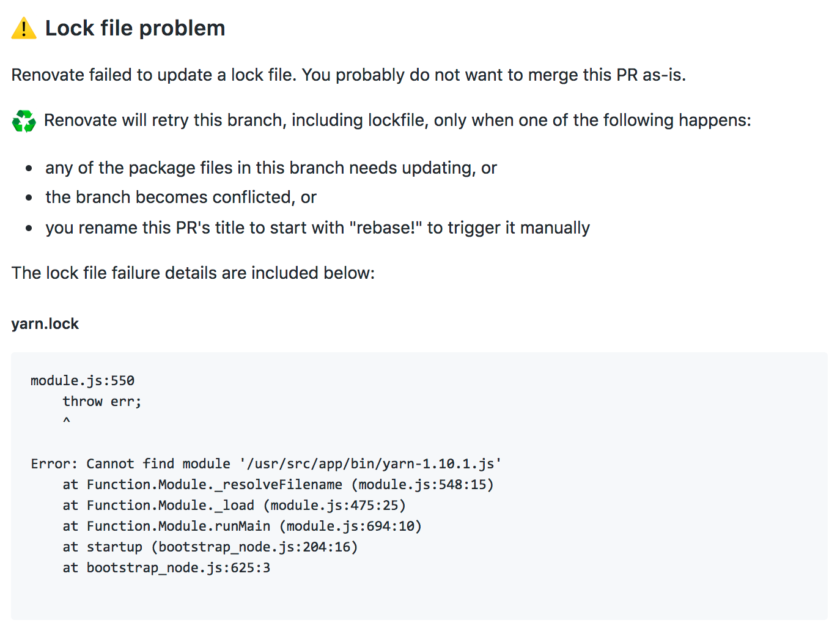Click the yellow warning triangle icon

(24, 28)
